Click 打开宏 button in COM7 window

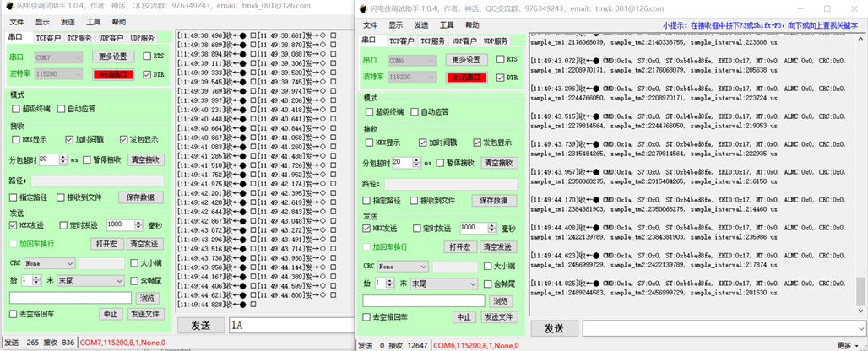[106, 244]
